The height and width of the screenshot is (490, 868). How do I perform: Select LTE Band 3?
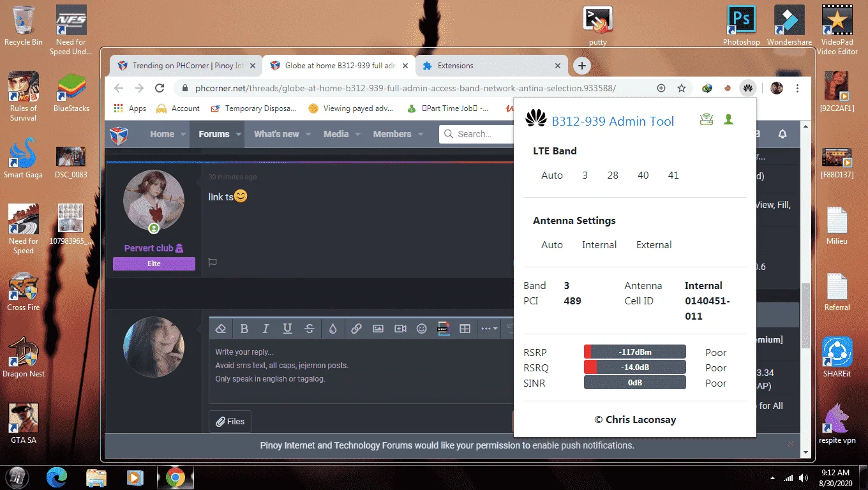point(585,175)
